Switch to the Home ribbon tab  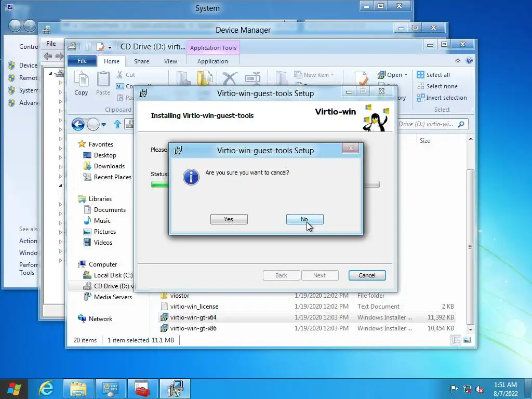pos(112,61)
